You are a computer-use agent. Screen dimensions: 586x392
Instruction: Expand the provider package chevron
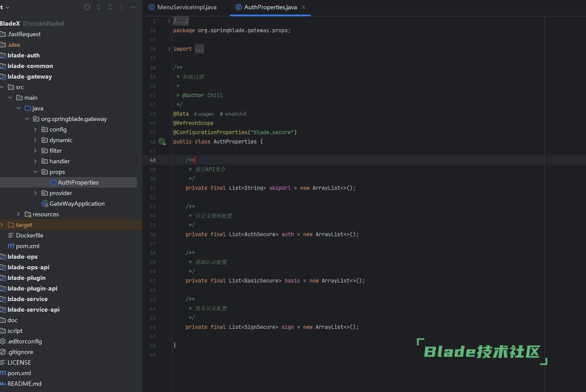coord(36,193)
